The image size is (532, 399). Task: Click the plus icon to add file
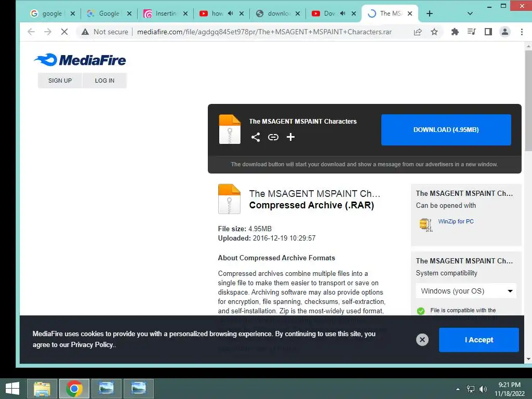(290, 137)
